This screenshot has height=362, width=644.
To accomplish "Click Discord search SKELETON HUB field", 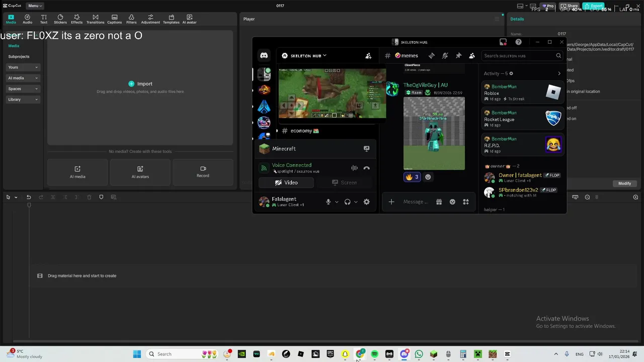I will 522,56.
